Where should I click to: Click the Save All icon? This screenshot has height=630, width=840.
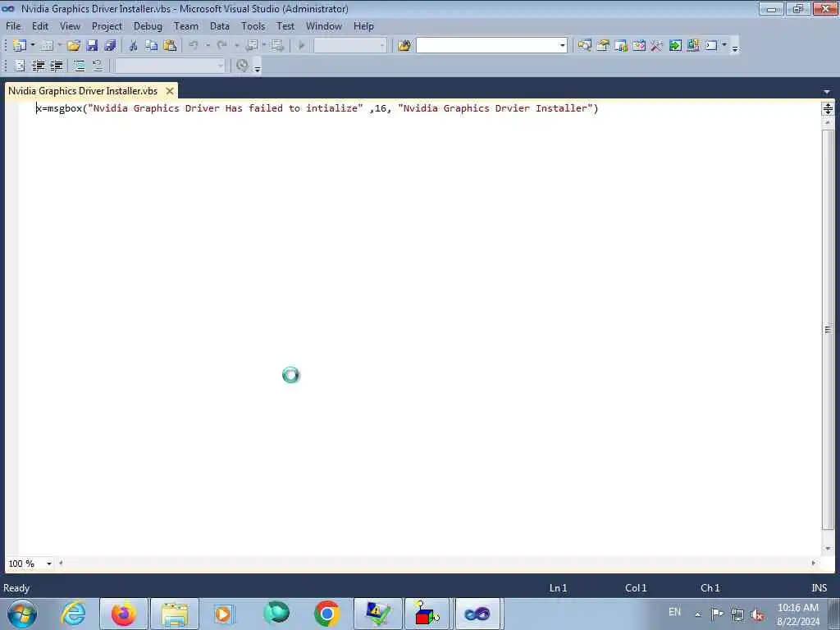pyautogui.click(x=111, y=46)
